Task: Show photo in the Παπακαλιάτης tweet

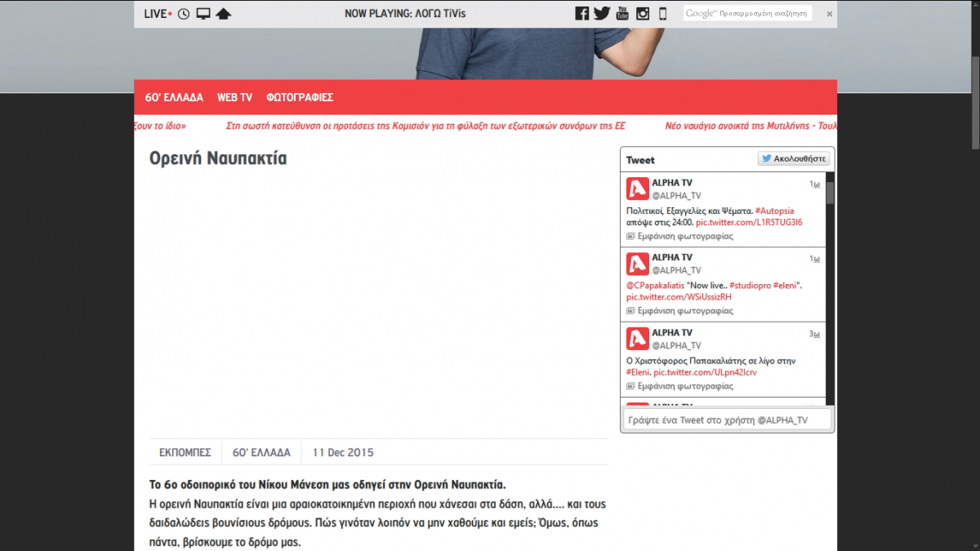Action: [x=679, y=386]
